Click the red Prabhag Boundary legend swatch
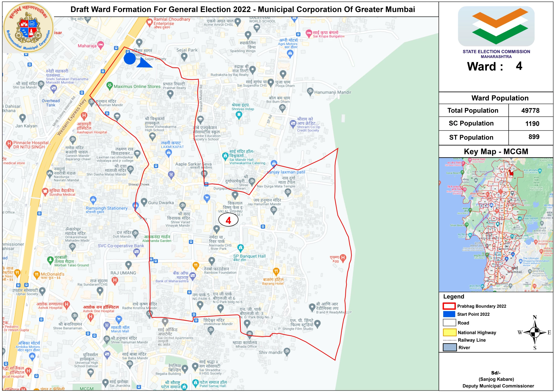Viewport: 555px width, 392px height. [449, 306]
